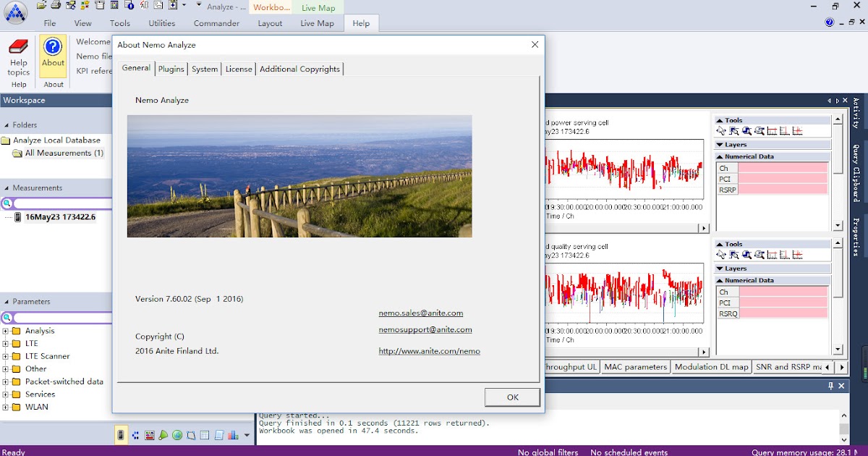868x456 pixels.
Task: Click the pink RSRQ value cell
Action: click(783, 313)
